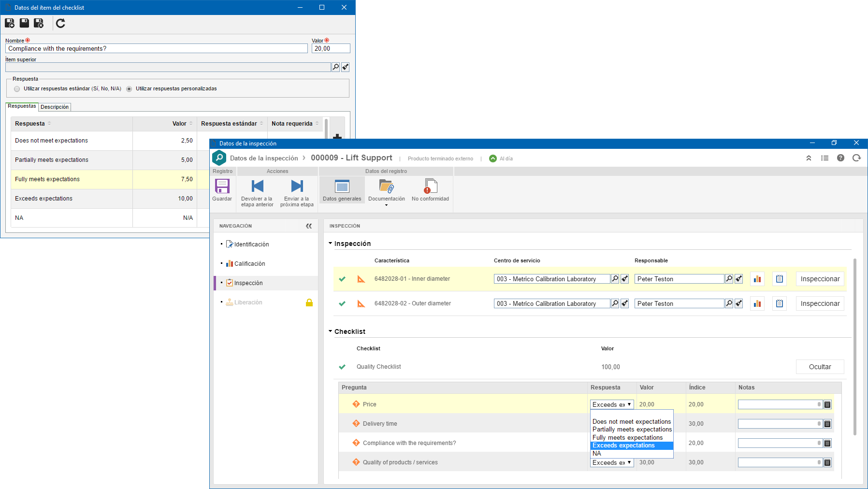This screenshot has width=868, height=489.
Task: Open search magnifier for Ítem superior field
Action: point(336,67)
